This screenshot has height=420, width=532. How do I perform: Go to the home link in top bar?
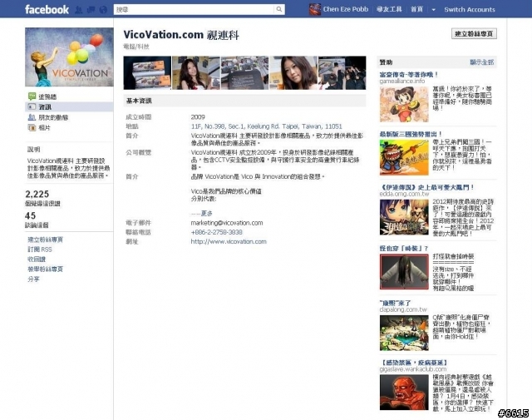(x=416, y=9)
